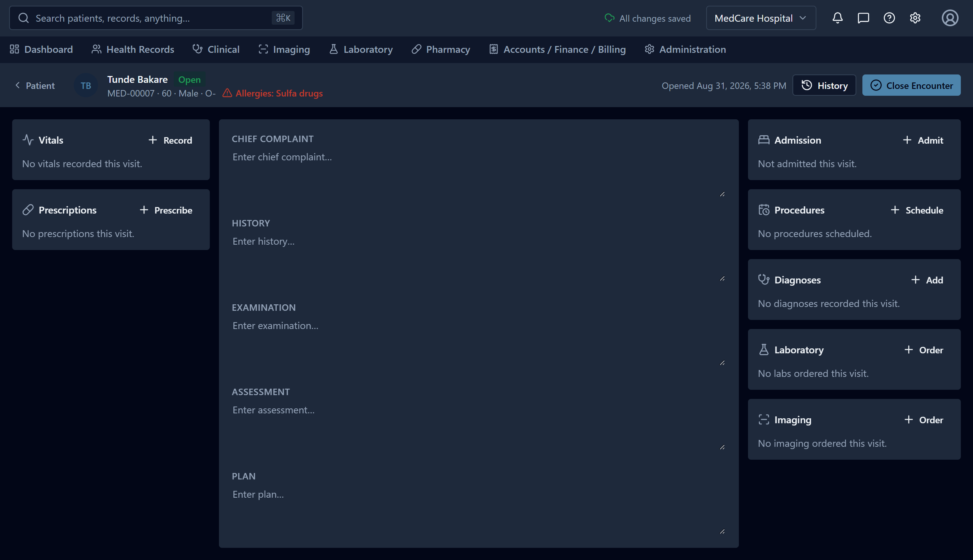Screen dimensions: 973x560
Task: Click the Laboratory flask icon in side panel
Action: coord(763,350)
